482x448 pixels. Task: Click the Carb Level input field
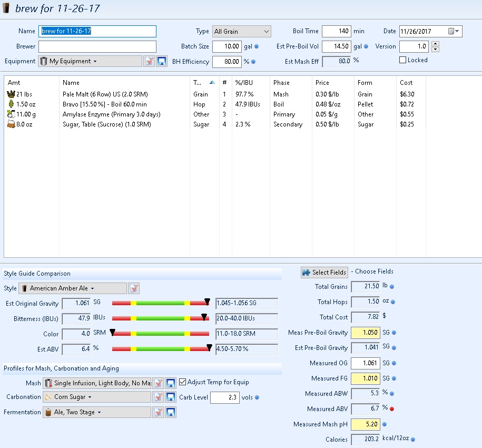click(x=225, y=397)
